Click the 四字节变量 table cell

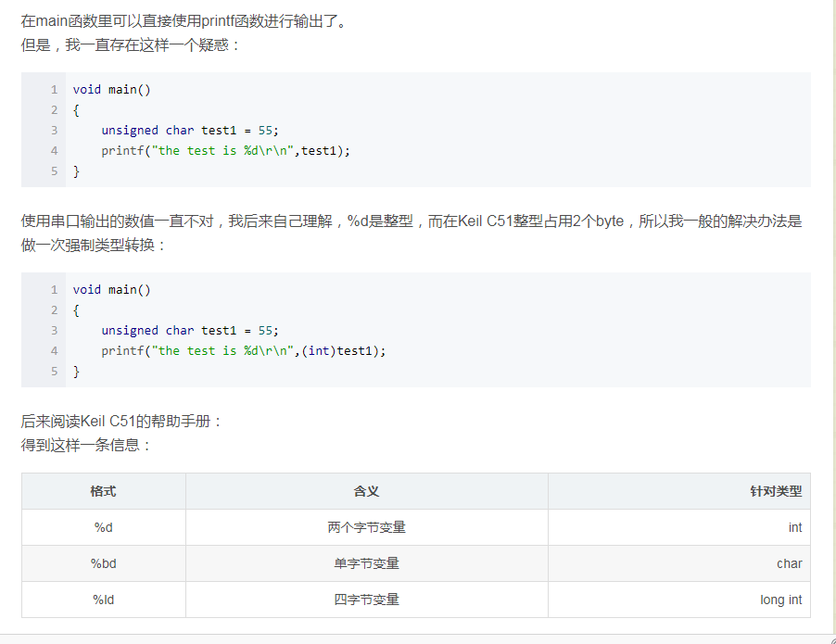(x=366, y=600)
